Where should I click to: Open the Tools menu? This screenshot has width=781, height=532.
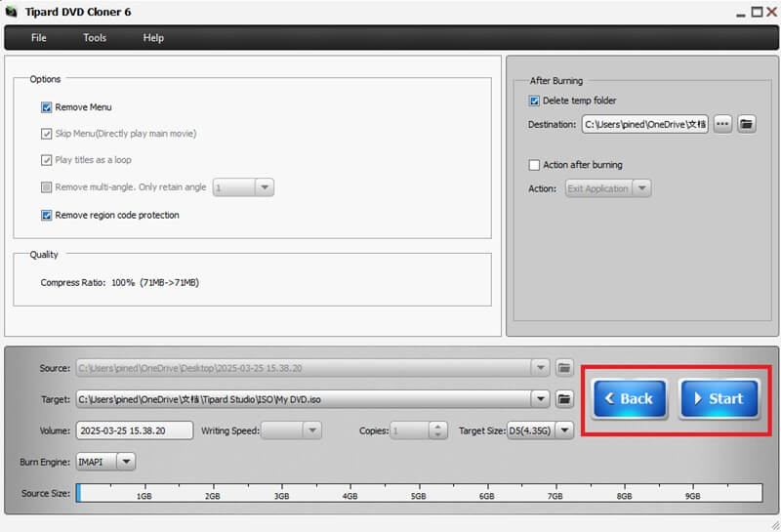(95, 38)
